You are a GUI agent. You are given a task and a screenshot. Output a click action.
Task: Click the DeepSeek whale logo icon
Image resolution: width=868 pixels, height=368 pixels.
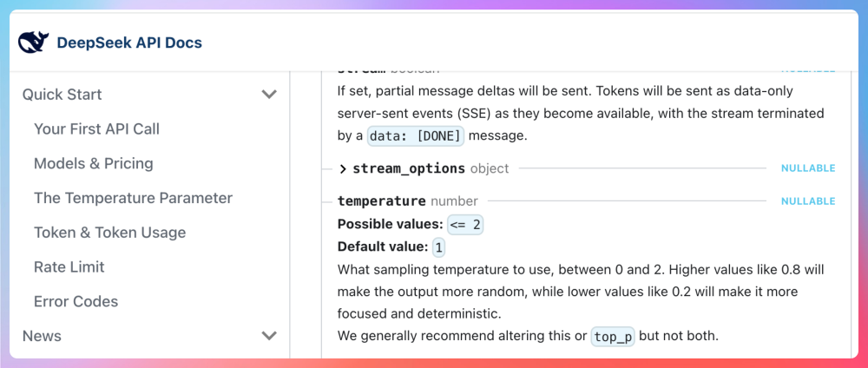(34, 42)
